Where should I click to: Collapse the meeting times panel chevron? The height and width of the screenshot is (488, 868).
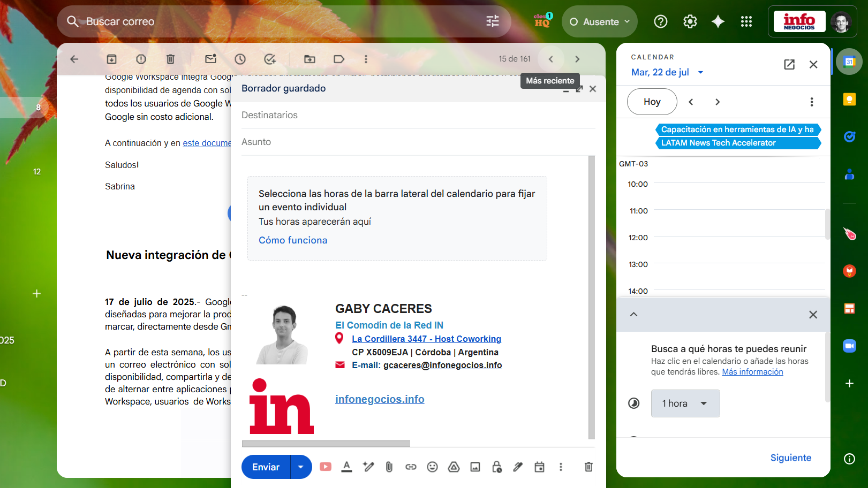[633, 315]
